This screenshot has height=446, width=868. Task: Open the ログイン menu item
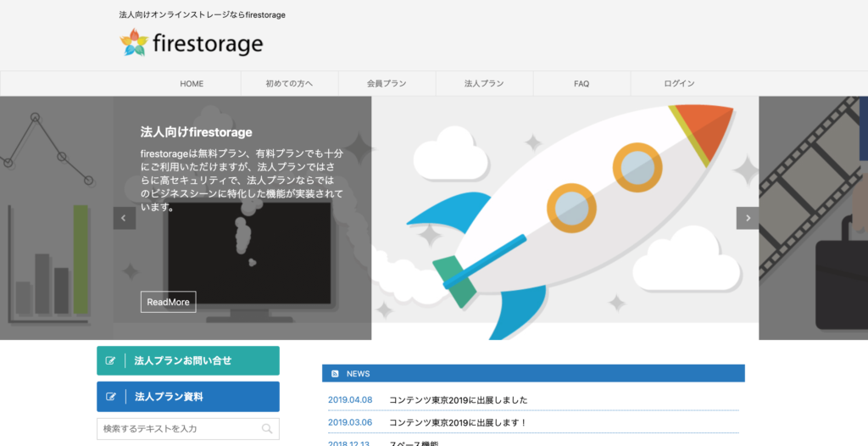point(679,84)
